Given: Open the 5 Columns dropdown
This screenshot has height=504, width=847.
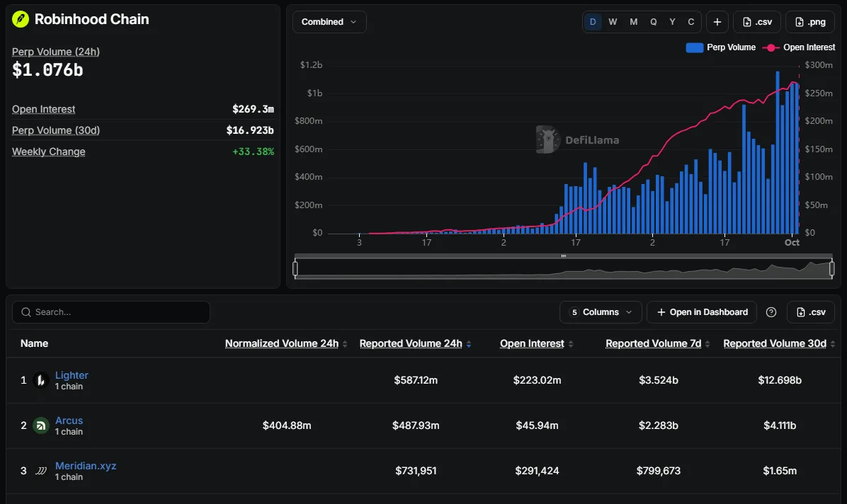Looking at the screenshot, I should [601, 312].
